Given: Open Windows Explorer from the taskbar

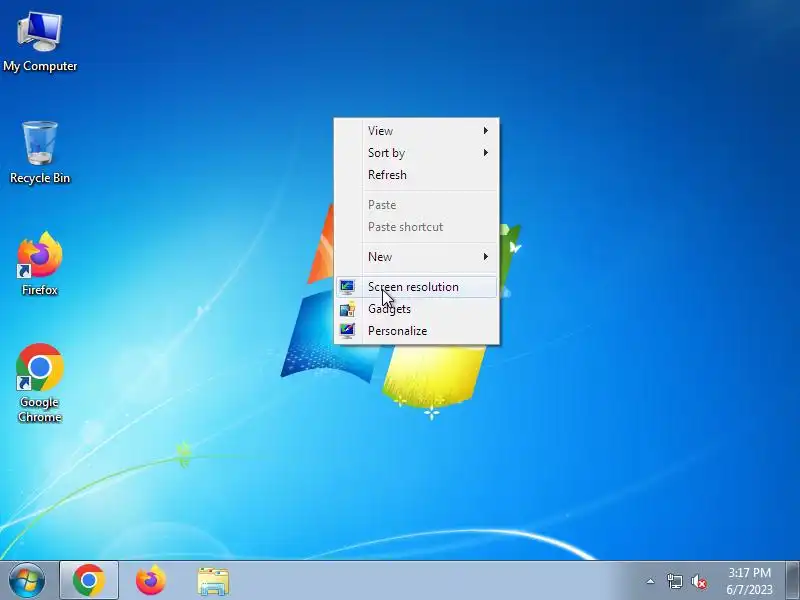Looking at the screenshot, I should (x=213, y=581).
